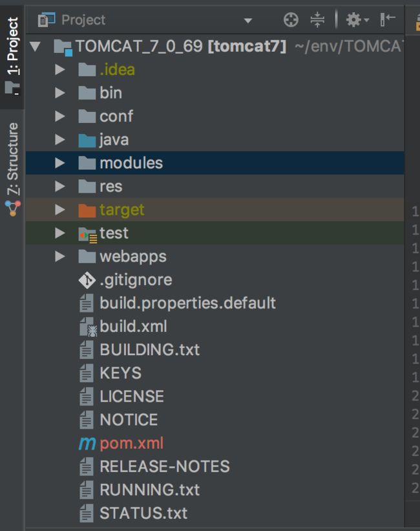
Task: Select the build.xml file name
Action: [x=133, y=327]
